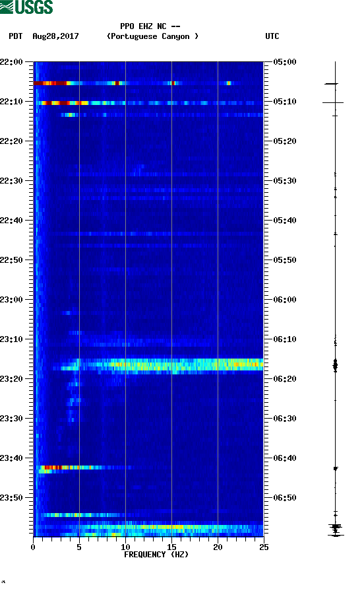Click the 23:30 PDT time label

[x=11, y=419]
